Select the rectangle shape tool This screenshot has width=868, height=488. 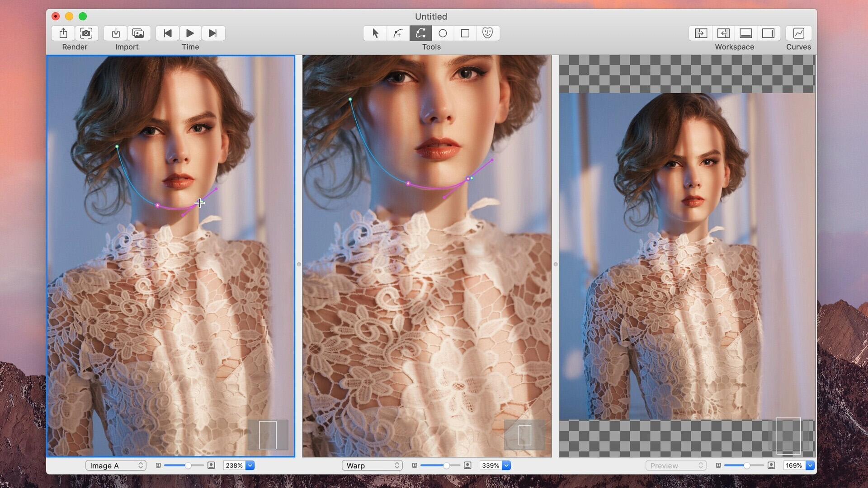(465, 33)
